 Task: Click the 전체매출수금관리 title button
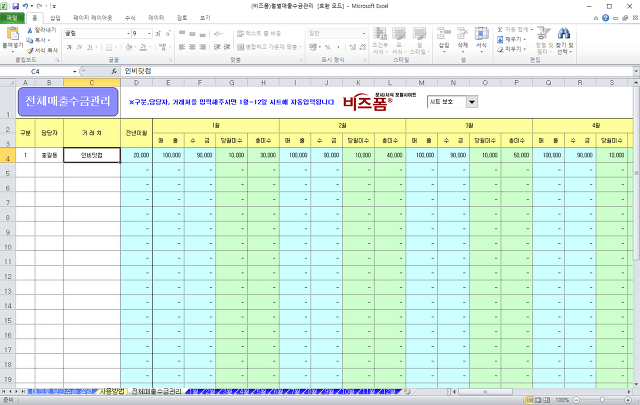point(68,101)
